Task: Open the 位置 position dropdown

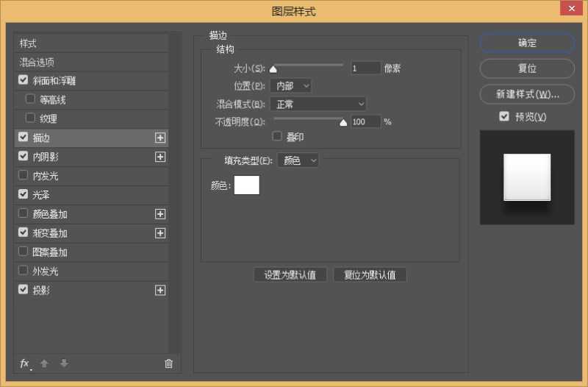Action: click(x=291, y=86)
